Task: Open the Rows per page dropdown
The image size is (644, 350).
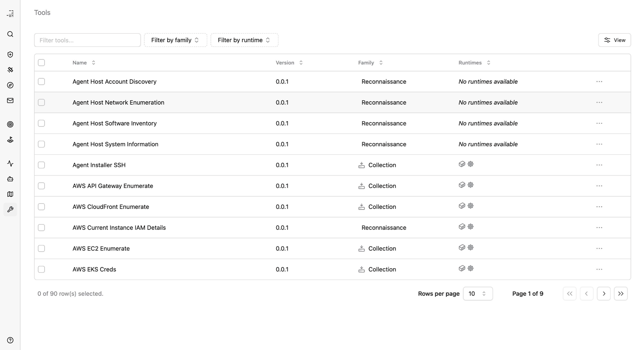Action: coord(477,294)
